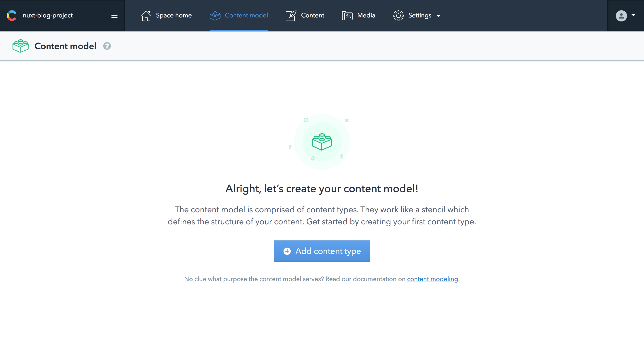The image size is (644, 337).
Task: Click the Contentful logo icon top-left
Action: pos(12,15)
